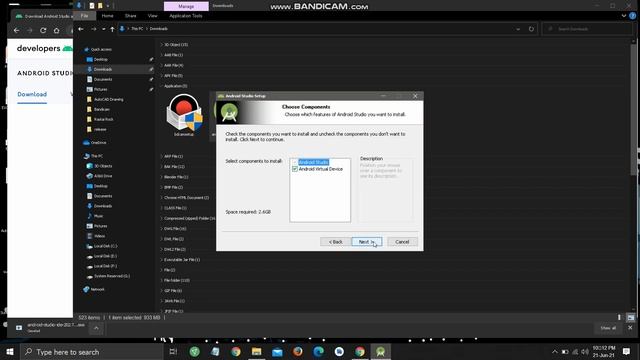The height and width of the screenshot is (360, 640).
Task: Show hidden system tray icons
Action: click(555, 352)
